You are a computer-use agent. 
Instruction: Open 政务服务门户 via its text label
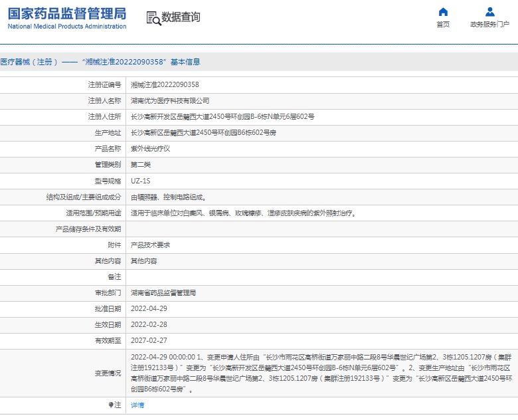click(x=489, y=25)
